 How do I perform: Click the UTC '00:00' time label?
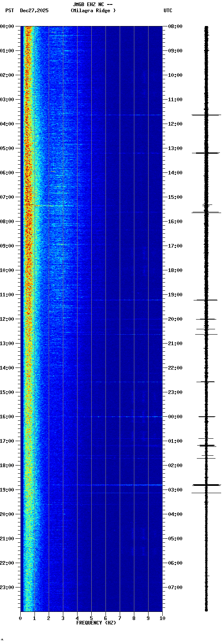175,417
